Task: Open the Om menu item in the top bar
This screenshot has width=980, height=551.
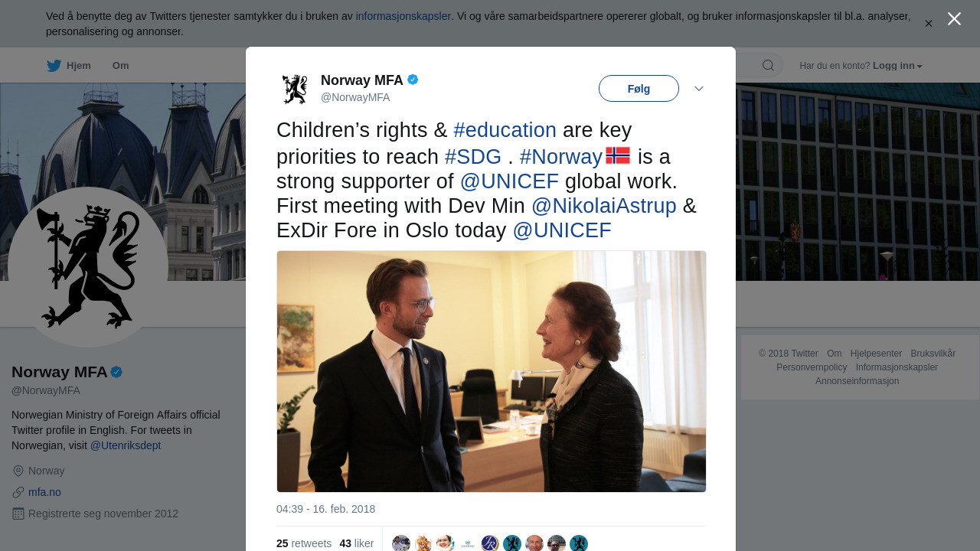Action: pyautogui.click(x=120, y=66)
